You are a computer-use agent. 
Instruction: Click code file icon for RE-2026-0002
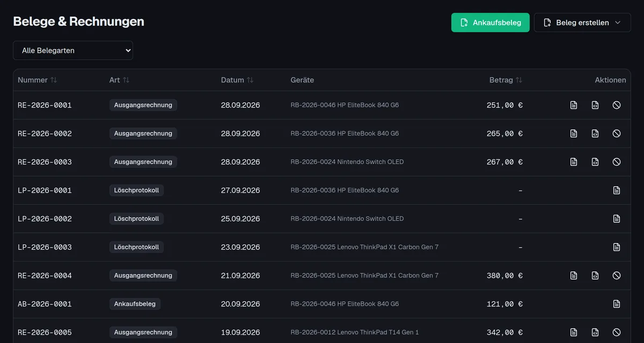pos(595,133)
